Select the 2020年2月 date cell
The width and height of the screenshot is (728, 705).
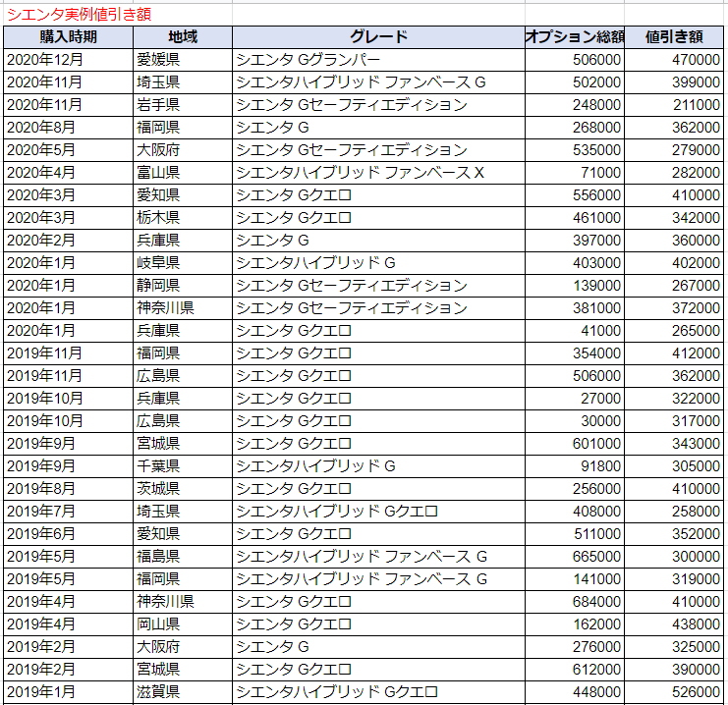(x=68, y=241)
